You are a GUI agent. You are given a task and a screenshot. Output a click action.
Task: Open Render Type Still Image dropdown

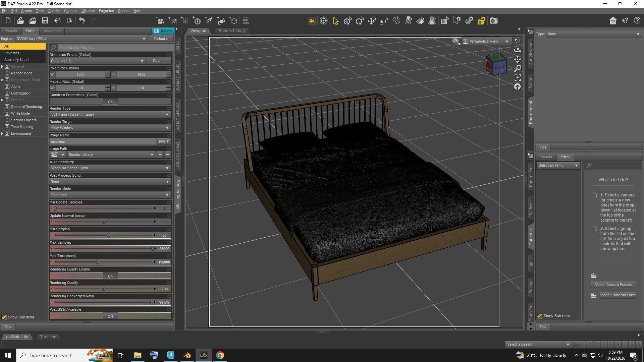pyautogui.click(x=110, y=114)
